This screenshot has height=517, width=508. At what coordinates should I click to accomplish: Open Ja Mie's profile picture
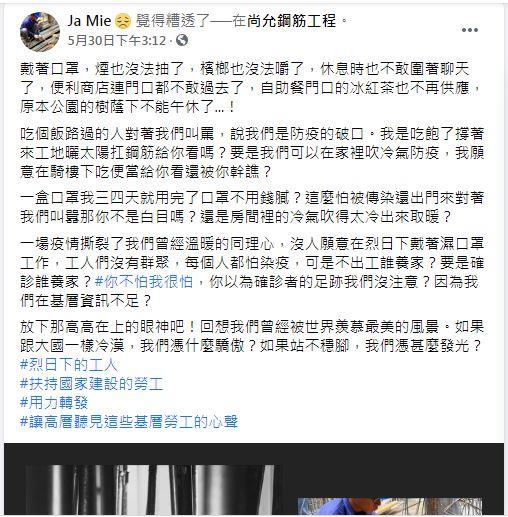coord(40,32)
